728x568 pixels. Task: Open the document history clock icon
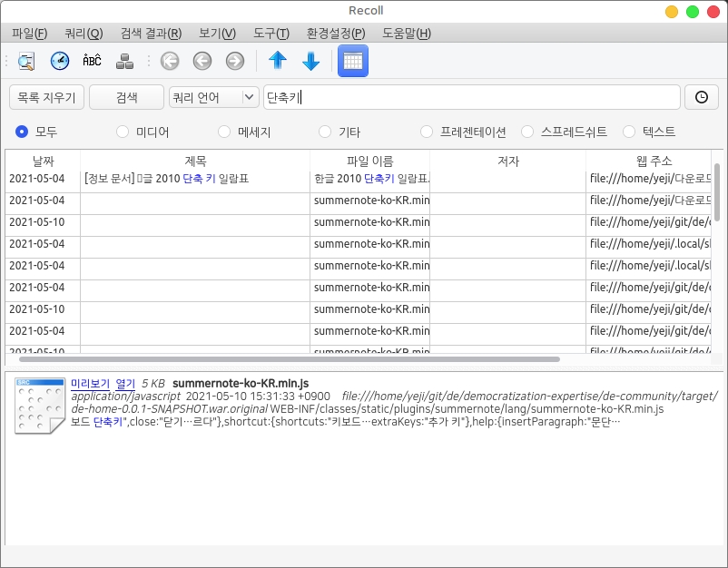(701, 97)
